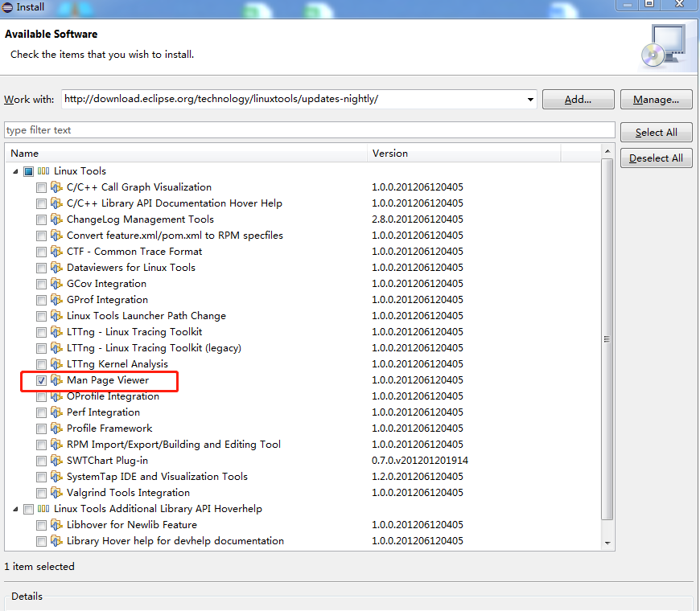Click the feature icon beside GProf Integration
This screenshot has width=700, height=611.
56,299
